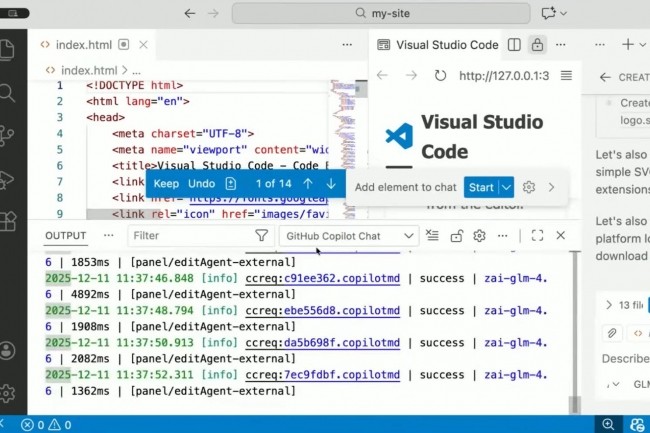
Task: Open the panel tabs overflow menu
Action: coord(109,235)
